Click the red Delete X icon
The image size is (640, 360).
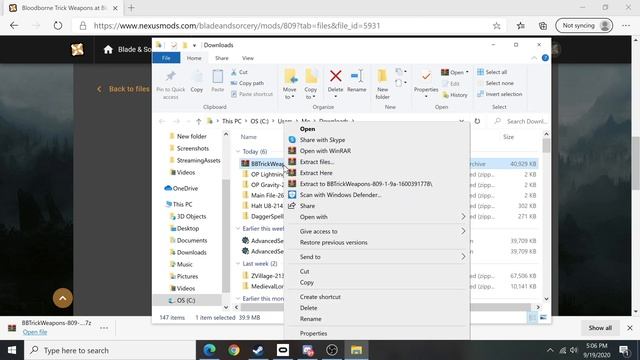(336, 76)
